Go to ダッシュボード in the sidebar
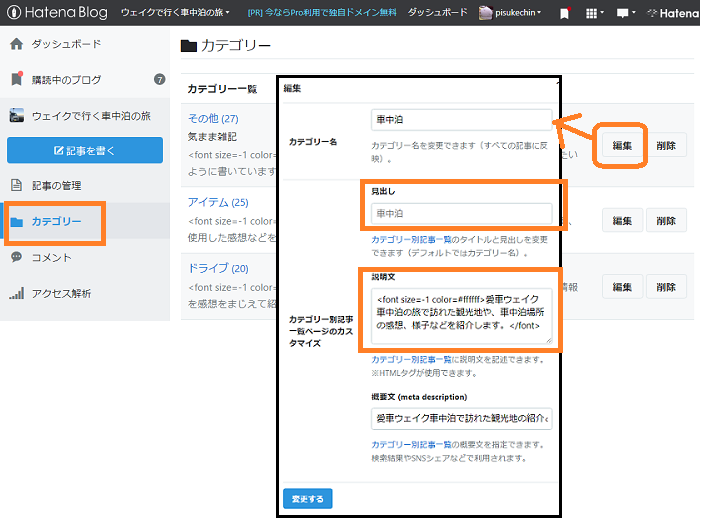 66,44
